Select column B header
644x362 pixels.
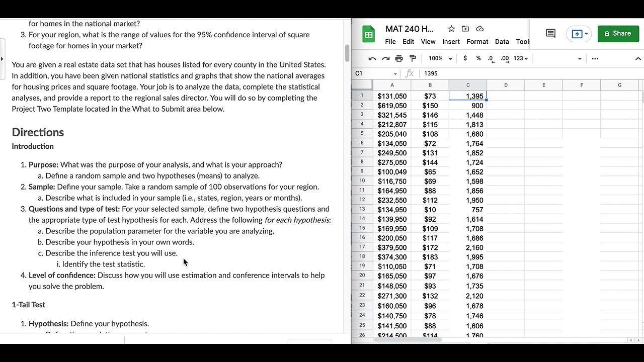coord(430,85)
